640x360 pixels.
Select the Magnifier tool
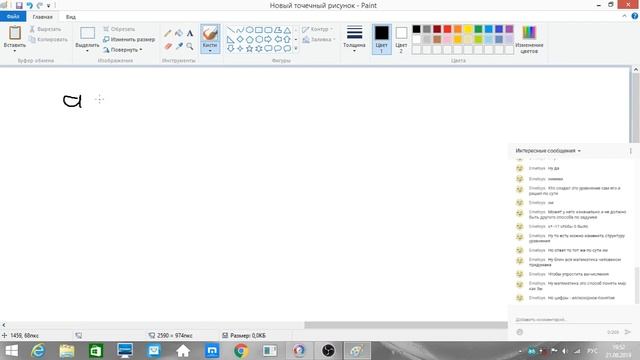coord(190,46)
